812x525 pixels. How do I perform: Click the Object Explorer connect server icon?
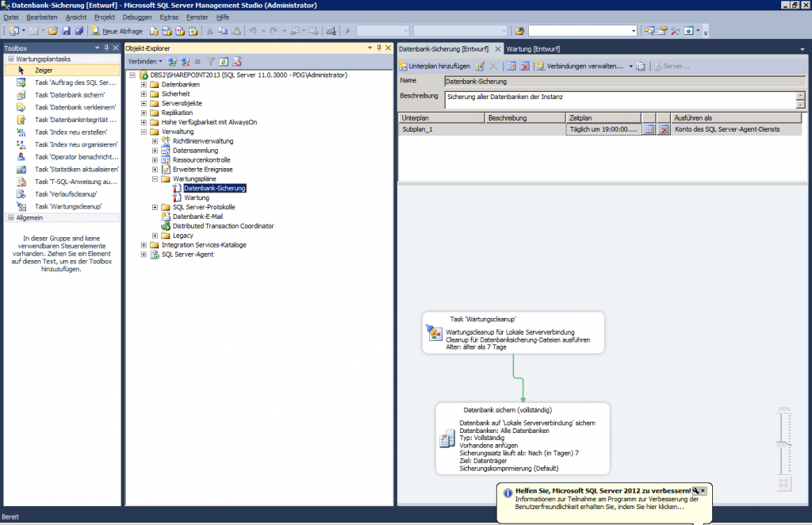point(172,62)
